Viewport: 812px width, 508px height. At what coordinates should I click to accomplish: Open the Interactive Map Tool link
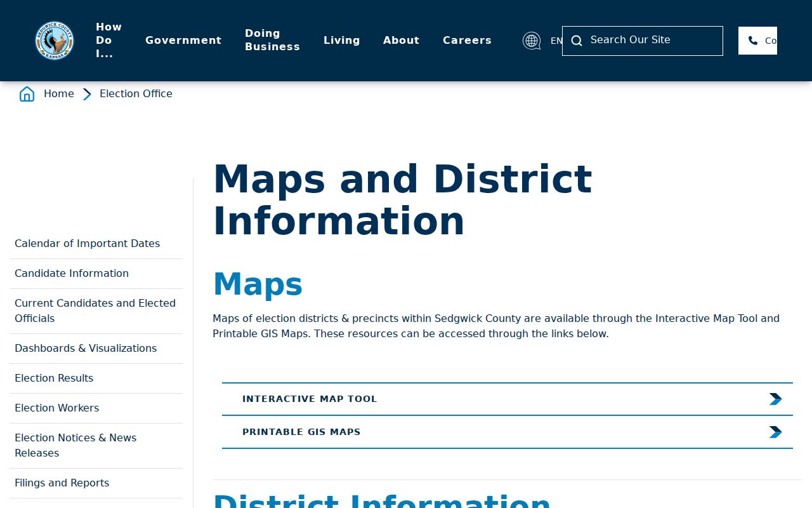[507, 399]
